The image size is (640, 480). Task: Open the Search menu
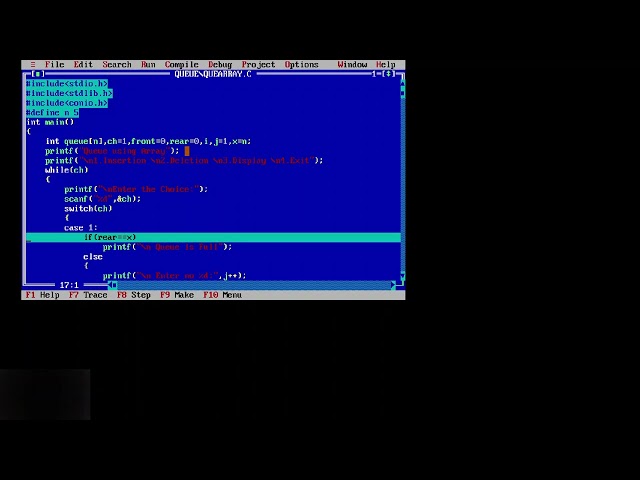pyautogui.click(x=117, y=64)
